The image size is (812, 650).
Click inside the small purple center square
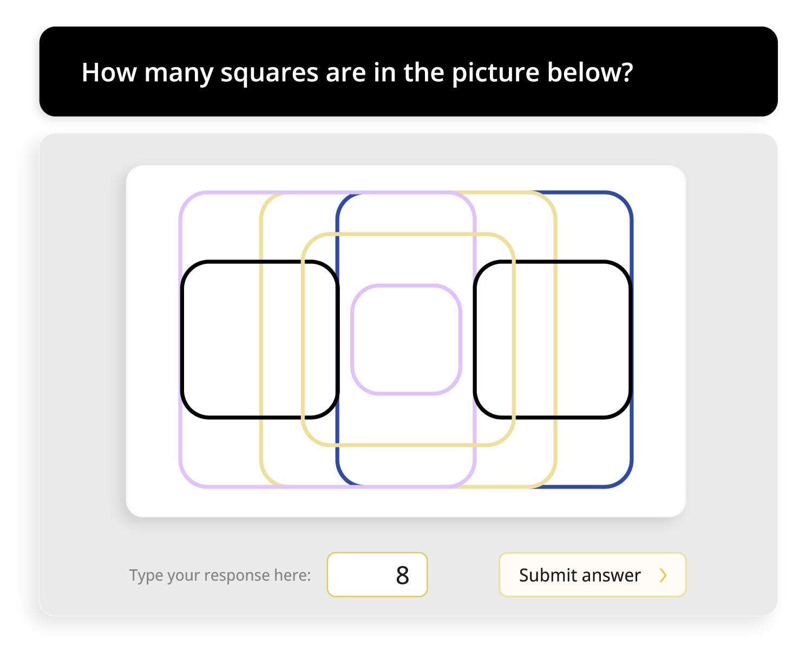[406, 340]
